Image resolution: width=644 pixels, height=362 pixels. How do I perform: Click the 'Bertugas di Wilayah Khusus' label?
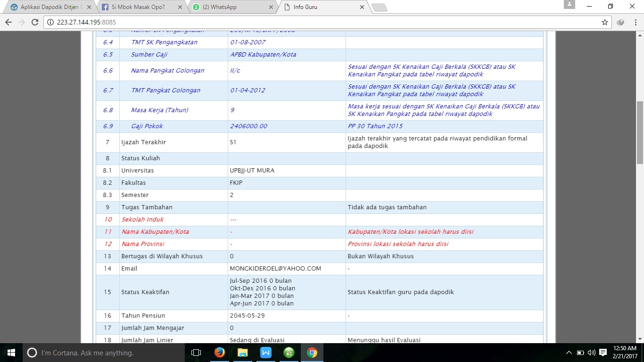[162, 256]
